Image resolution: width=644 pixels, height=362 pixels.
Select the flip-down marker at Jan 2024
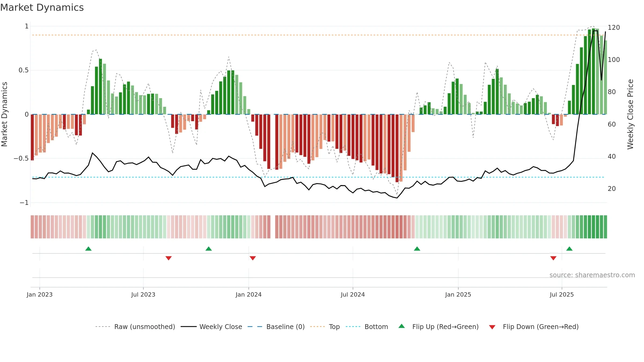253,258
